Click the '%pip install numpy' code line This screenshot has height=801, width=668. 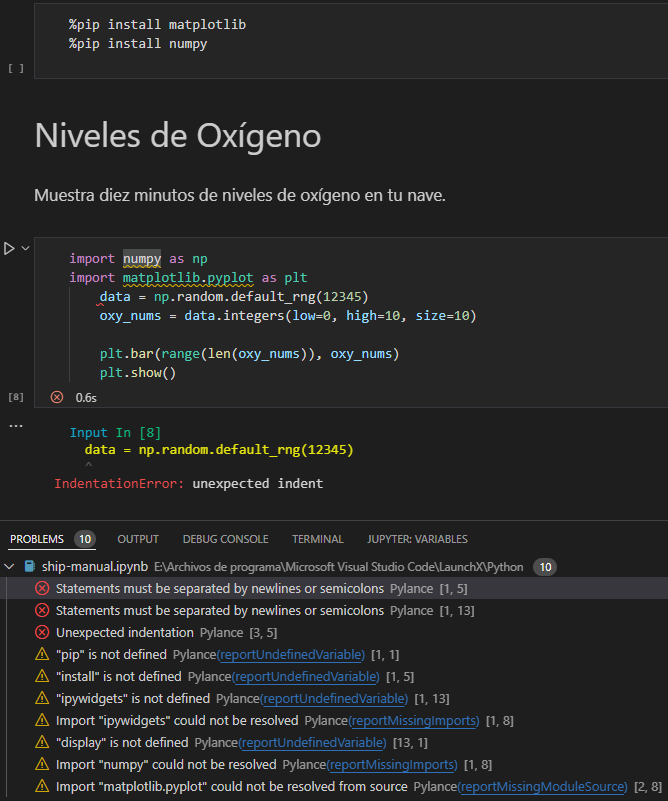click(138, 43)
